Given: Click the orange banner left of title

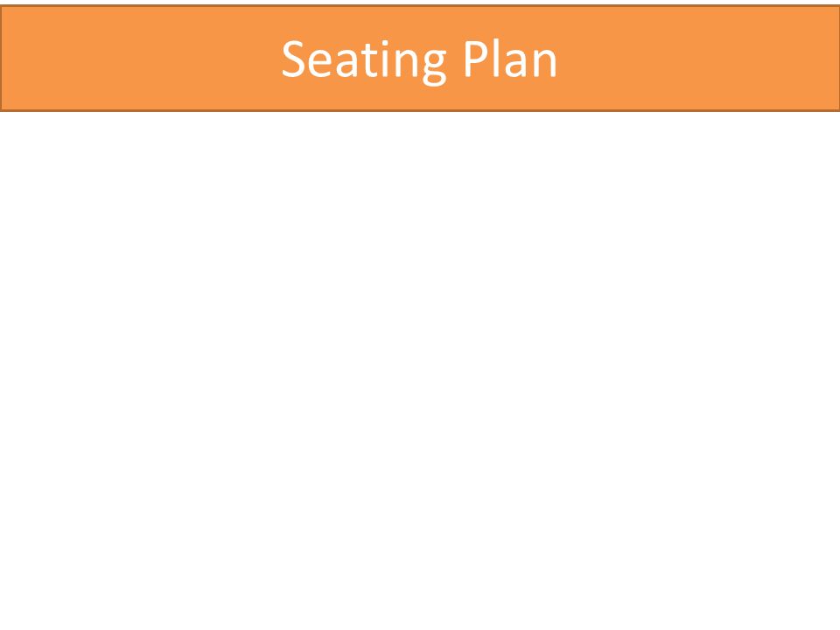Looking at the screenshot, I should click(140, 58).
